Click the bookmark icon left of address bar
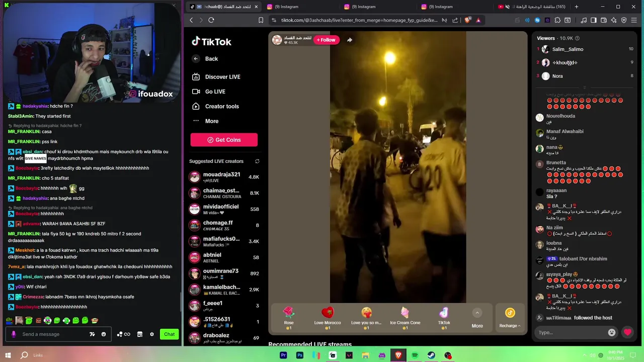This screenshot has width=644, height=362. pyautogui.click(x=261, y=20)
